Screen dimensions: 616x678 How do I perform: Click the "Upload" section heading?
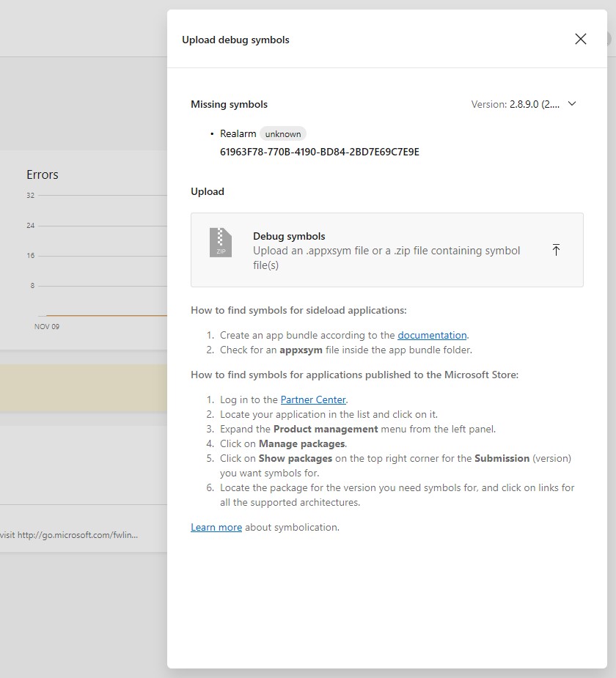tap(207, 191)
